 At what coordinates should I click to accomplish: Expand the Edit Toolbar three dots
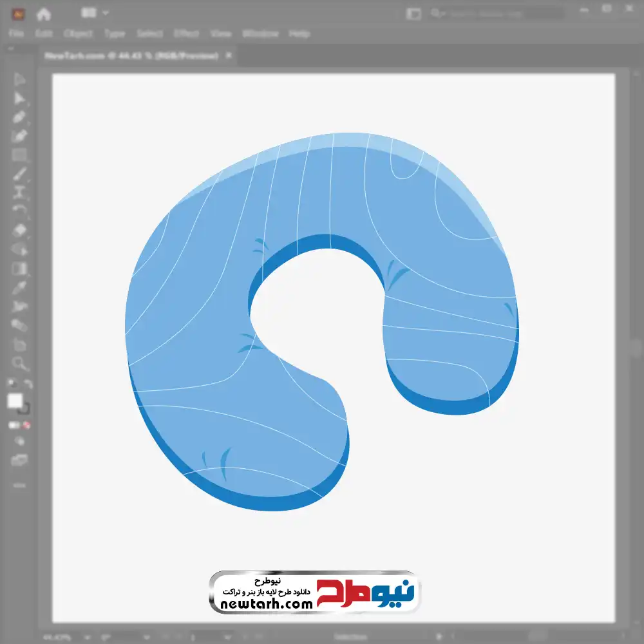coord(19,485)
